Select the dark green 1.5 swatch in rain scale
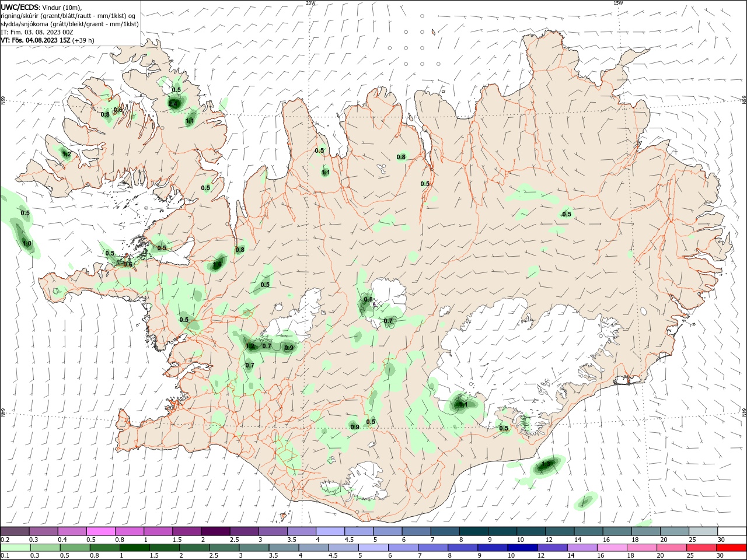The image size is (747, 560). [165, 548]
